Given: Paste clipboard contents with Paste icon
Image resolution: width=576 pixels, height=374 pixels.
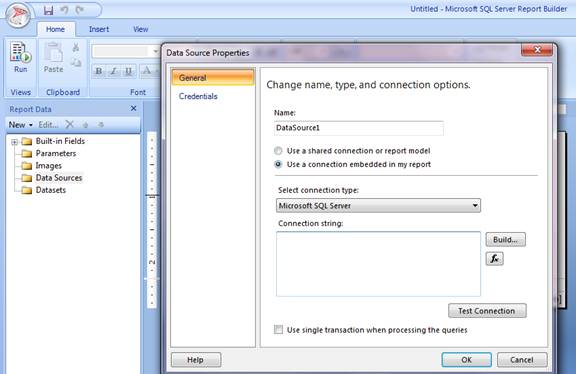Looking at the screenshot, I should (x=54, y=57).
